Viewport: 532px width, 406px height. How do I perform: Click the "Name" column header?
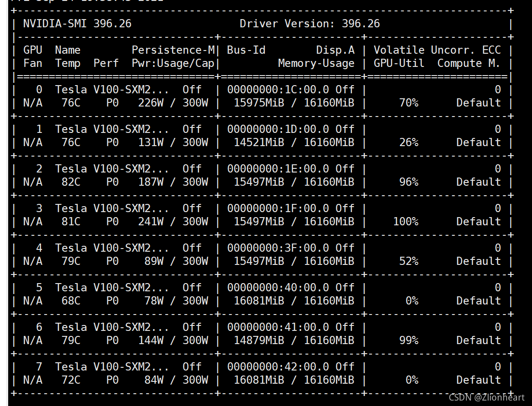point(68,50)
